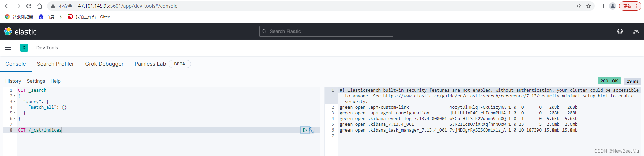This screenshot has height=156, width=644.
Task: Open the help menu icon
Action: (x=620, y=31)
